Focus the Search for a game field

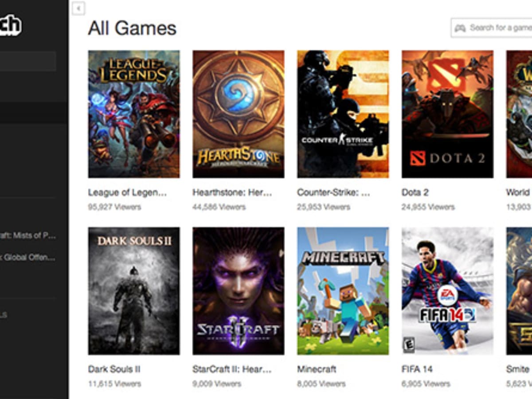pos(491,28)
